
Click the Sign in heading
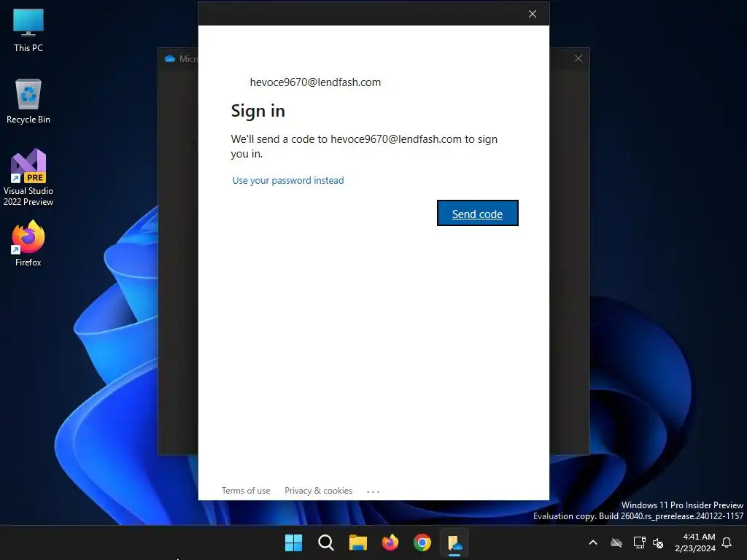tap(258, 111)
